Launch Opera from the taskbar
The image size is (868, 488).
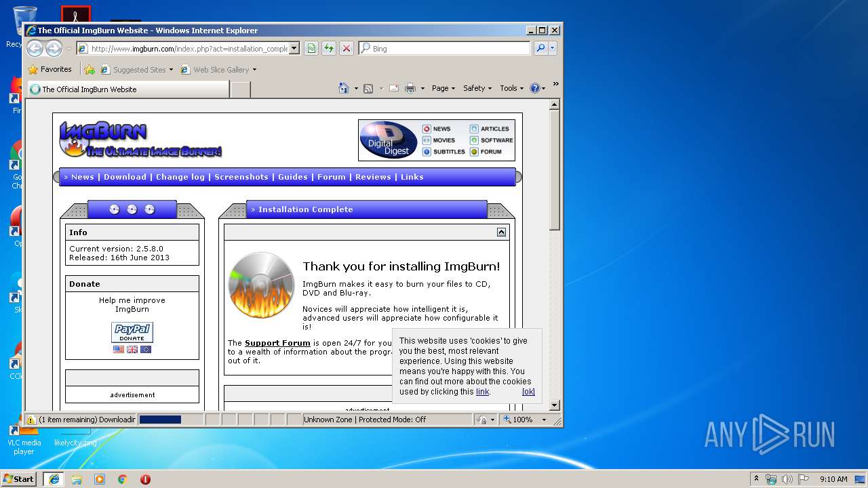coord(145,479)
